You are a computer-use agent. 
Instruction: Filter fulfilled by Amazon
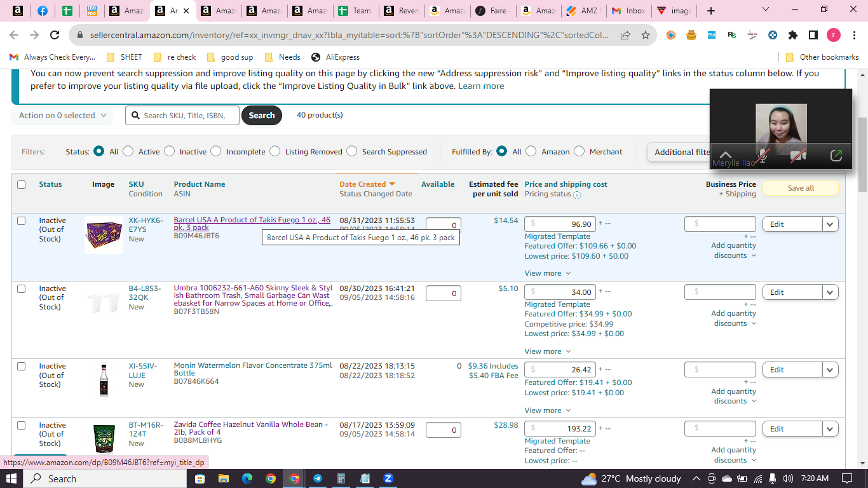click(531, 151)
